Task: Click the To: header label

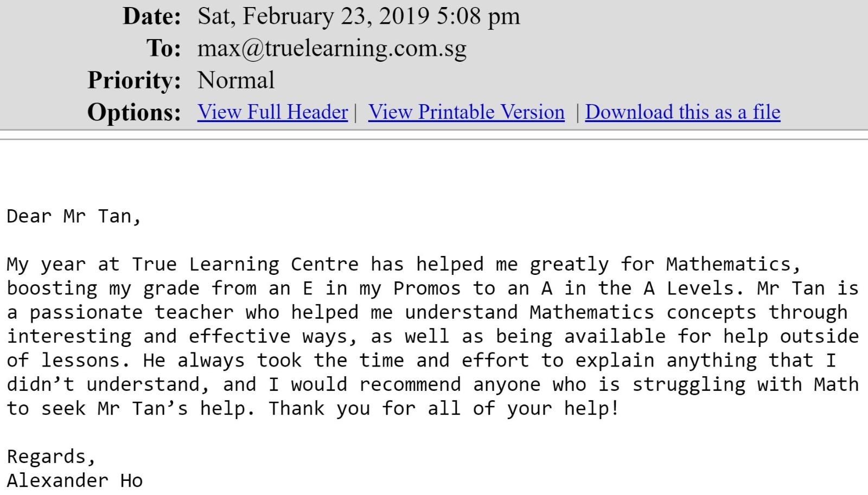Action: [x=163, y=48]
